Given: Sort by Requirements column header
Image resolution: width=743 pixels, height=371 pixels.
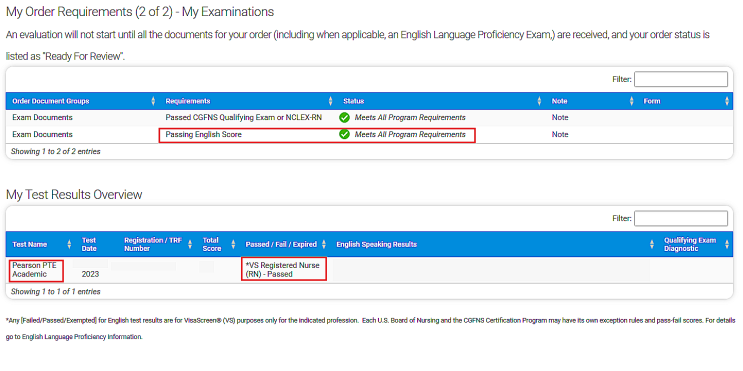Looking at the screenshot, I should 248,101.
